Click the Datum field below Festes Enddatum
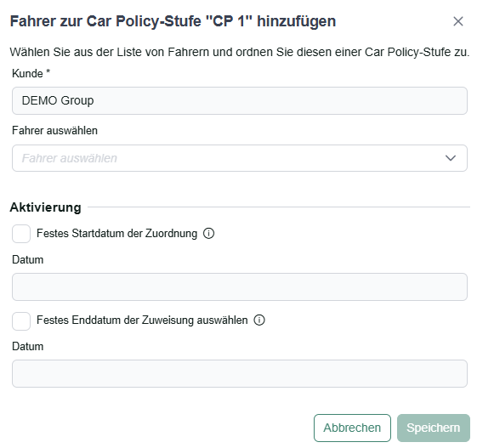 pyautogui.click(x=240, y=373)
